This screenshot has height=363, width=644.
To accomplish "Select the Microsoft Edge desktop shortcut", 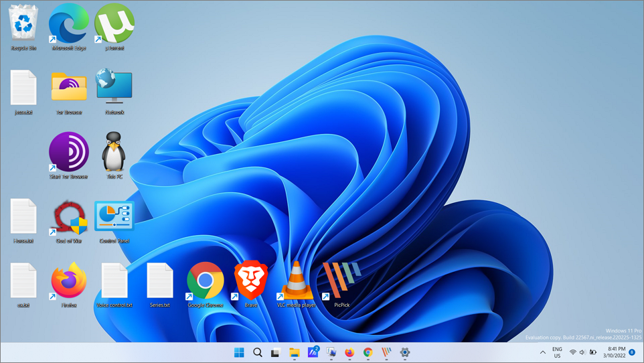I will click(69, 24).
